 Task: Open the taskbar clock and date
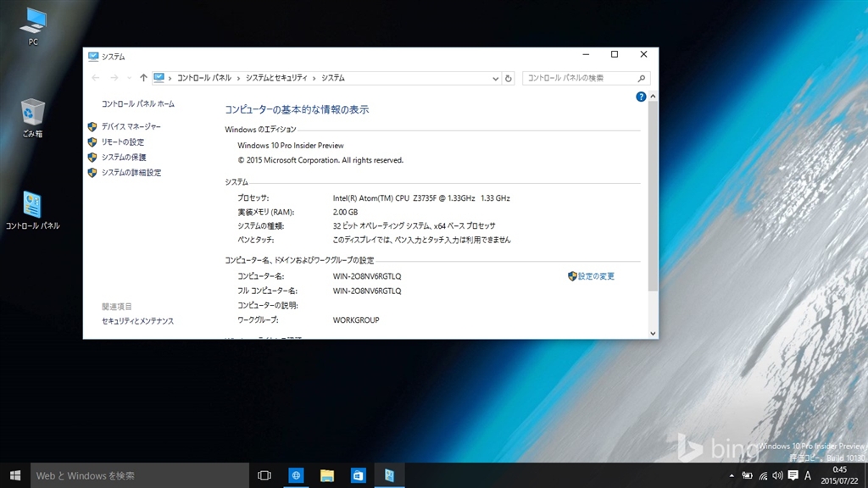tap(840, 475)
